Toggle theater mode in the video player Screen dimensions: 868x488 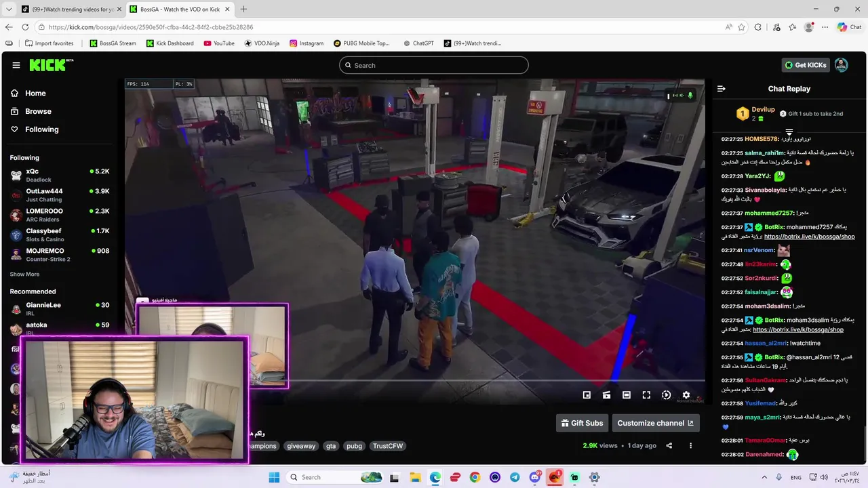(x=627, y=395)
